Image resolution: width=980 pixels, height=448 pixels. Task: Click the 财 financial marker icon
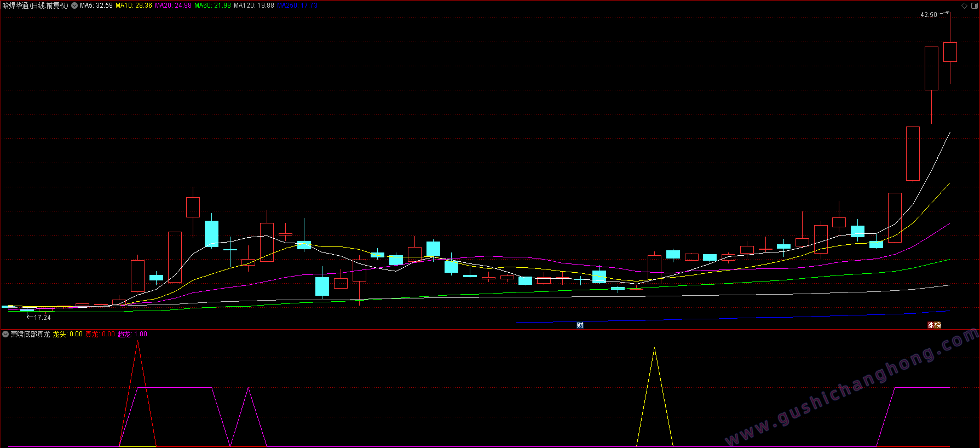(580, 325)
